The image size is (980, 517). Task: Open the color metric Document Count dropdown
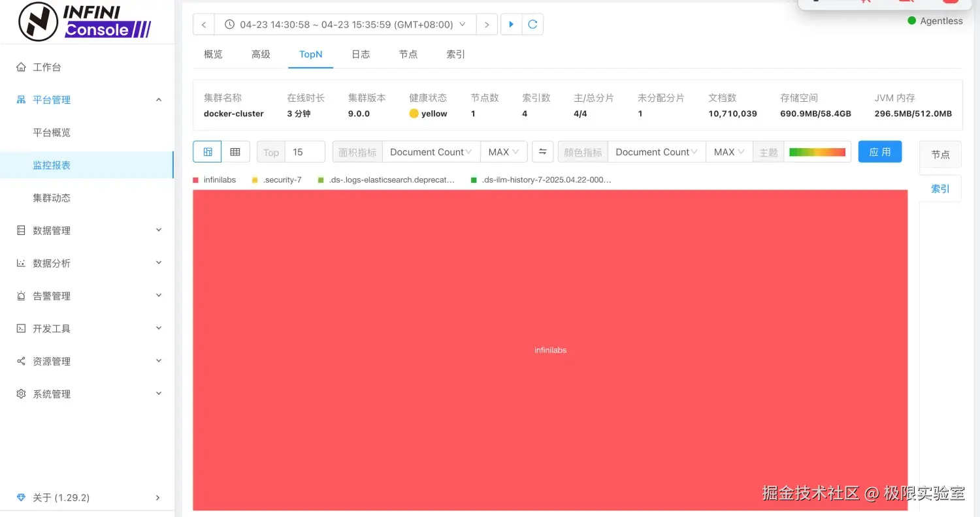coord(657,151)
